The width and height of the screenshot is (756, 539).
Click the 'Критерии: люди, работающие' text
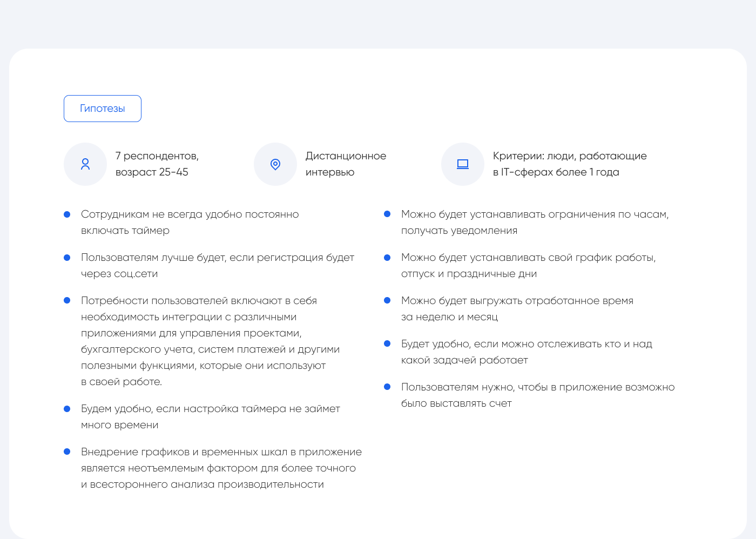[x=569, y=156]
